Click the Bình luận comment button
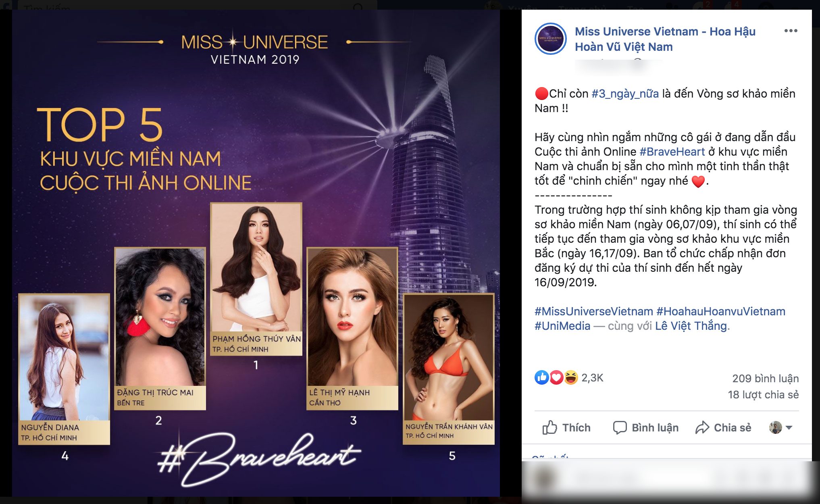Screen dimensions: 820x504 click(x=645, y=427)
